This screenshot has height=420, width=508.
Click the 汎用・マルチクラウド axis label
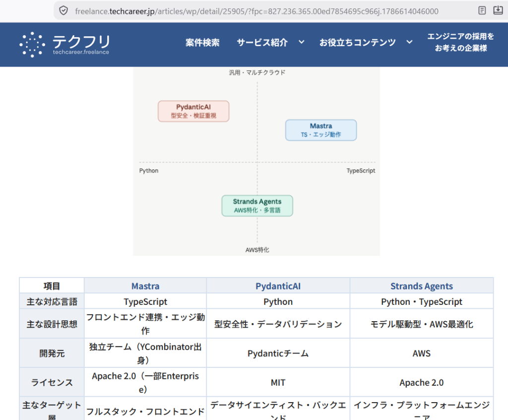pyautogui.click(x=257, y=72)
